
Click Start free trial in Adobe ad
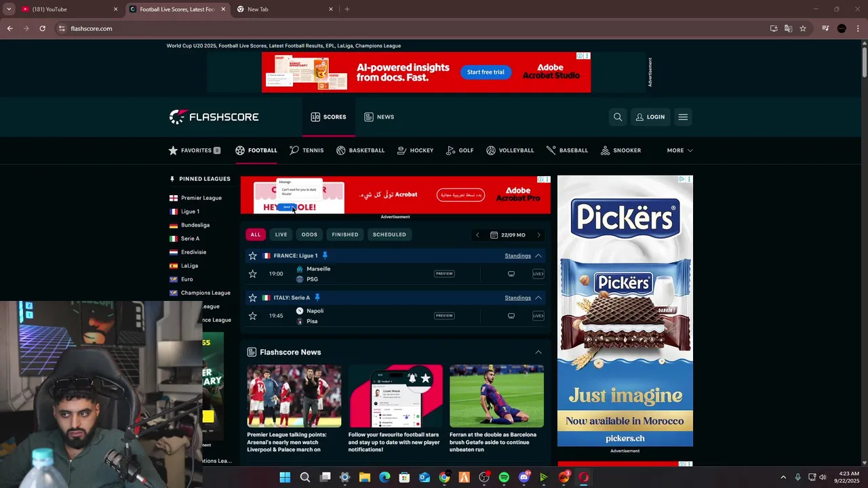click(x=486, y=72)
